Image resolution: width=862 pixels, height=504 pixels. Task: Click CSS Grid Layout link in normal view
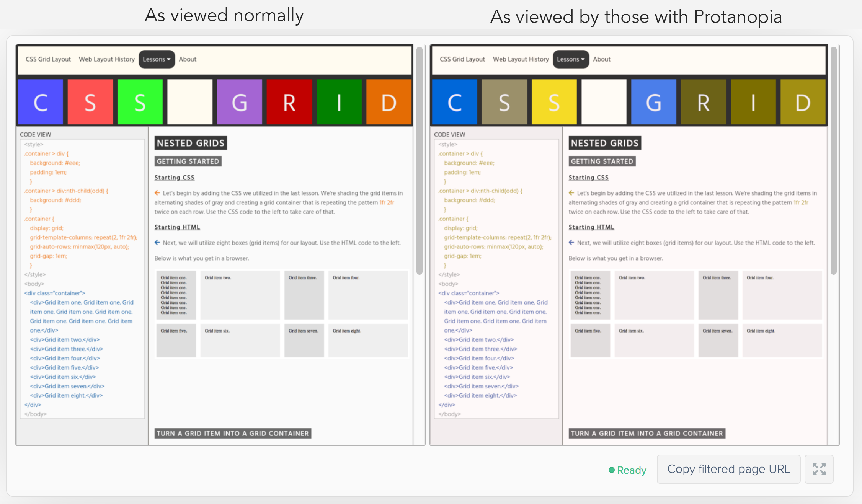click(48, 59)
